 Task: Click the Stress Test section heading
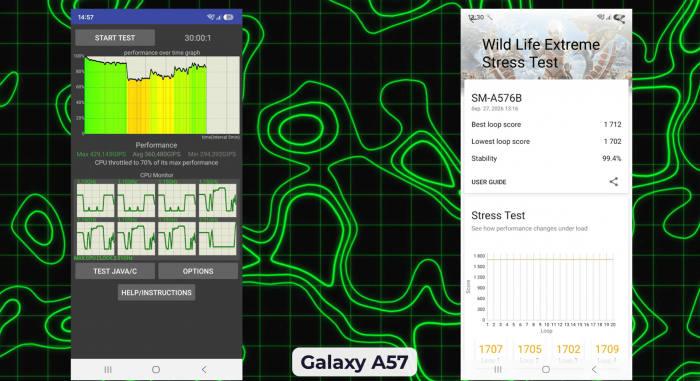point(498,215)
